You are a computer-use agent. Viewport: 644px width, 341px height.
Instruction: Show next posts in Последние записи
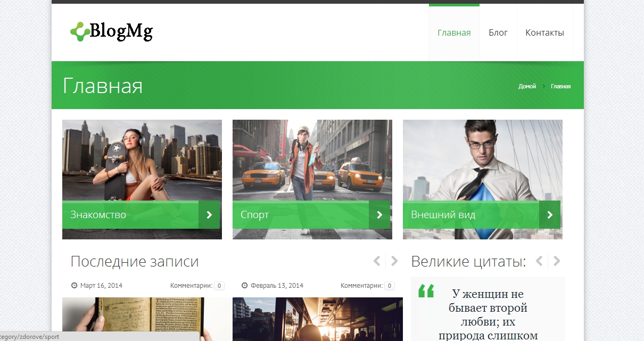(394, 261)
